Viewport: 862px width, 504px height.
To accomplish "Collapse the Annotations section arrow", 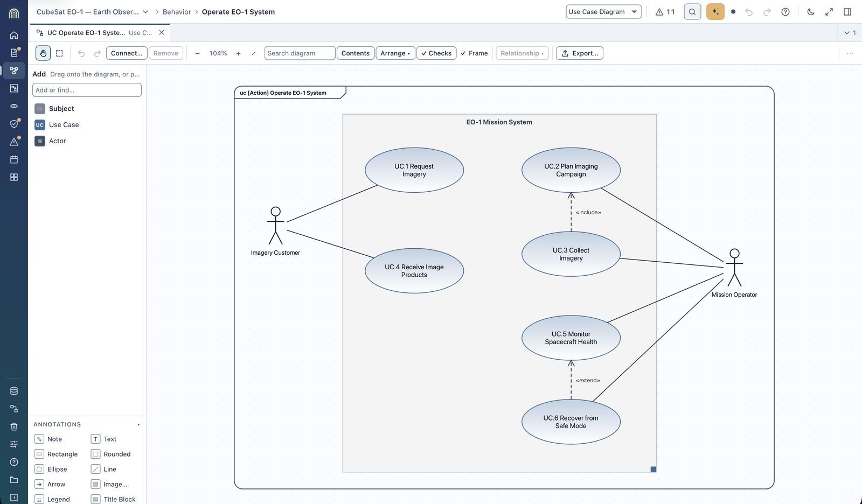I will [138, 425].
